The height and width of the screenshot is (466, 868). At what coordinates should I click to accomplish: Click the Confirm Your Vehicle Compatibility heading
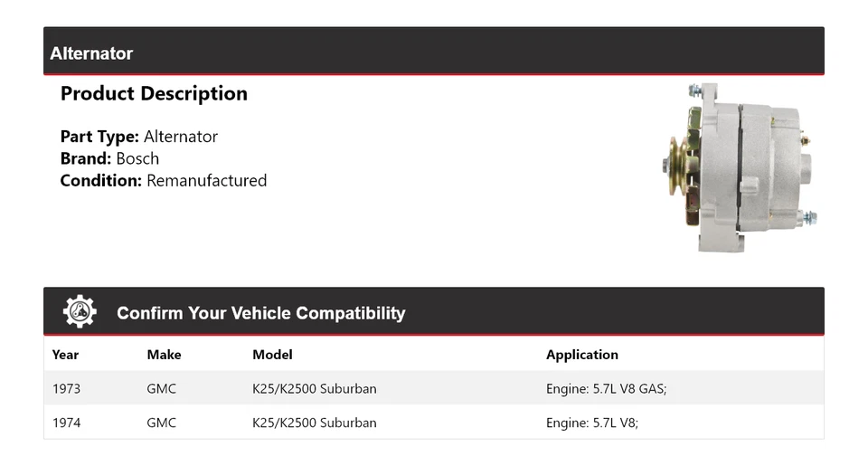click(260, 313)
